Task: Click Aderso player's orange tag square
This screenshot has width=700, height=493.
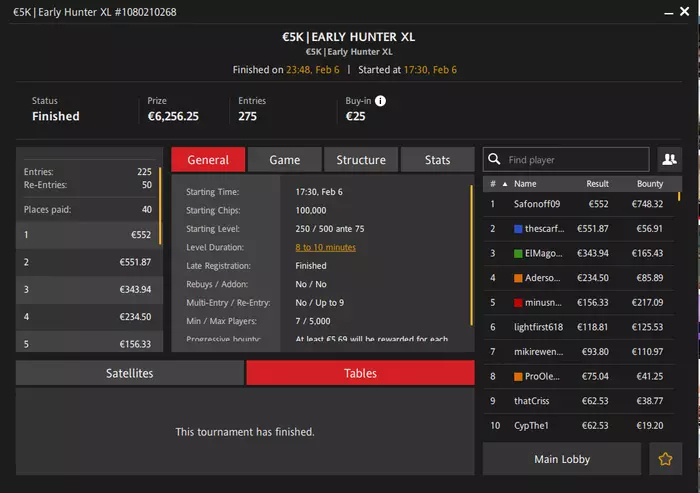Action: pyautogui.click(x=518, y=278)
